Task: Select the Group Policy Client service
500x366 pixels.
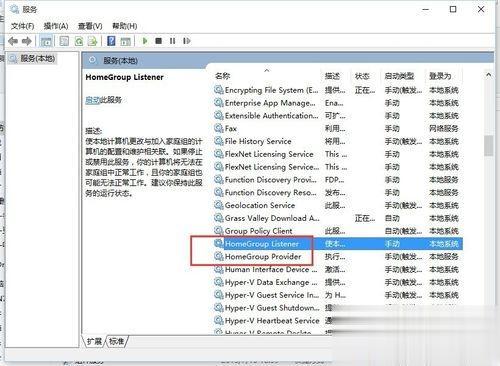Action: tap(338, 231)
